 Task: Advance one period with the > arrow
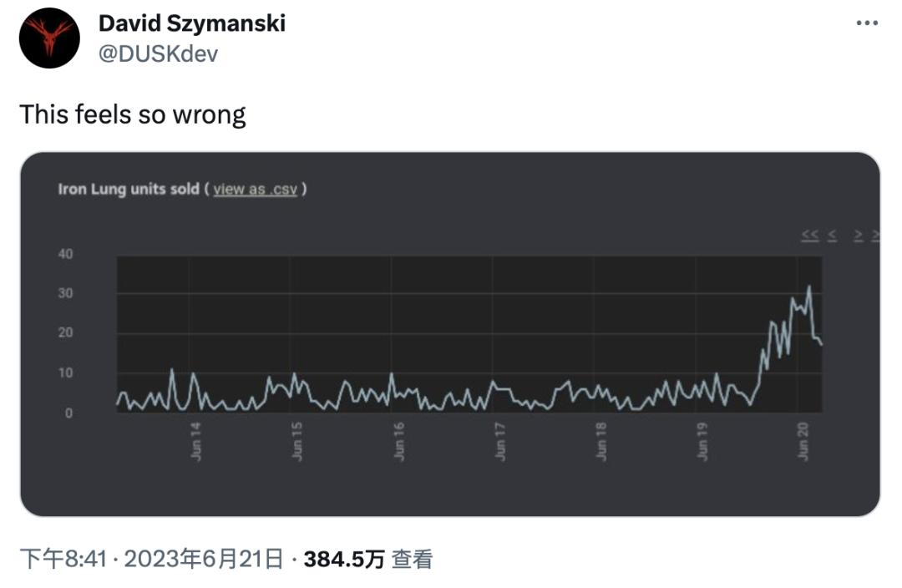point(859,235)
